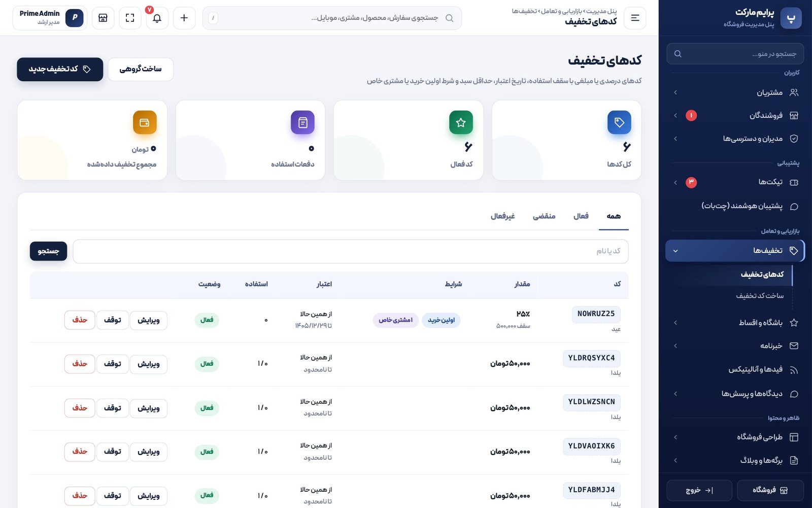812x508 pixels.
Task: Open ساخت کد تخفیف submenu item
Action: (x=760, y=296)
